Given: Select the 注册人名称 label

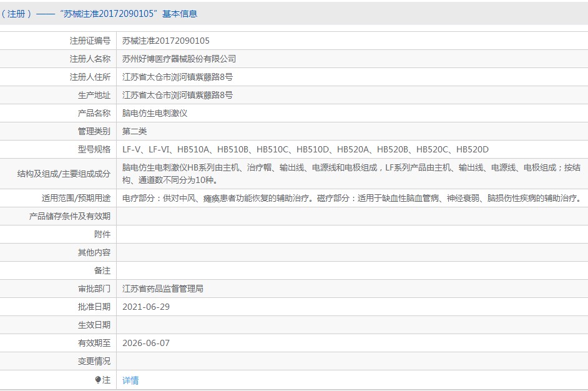Looking at the screenshot, I should click(x=90, y=59).
